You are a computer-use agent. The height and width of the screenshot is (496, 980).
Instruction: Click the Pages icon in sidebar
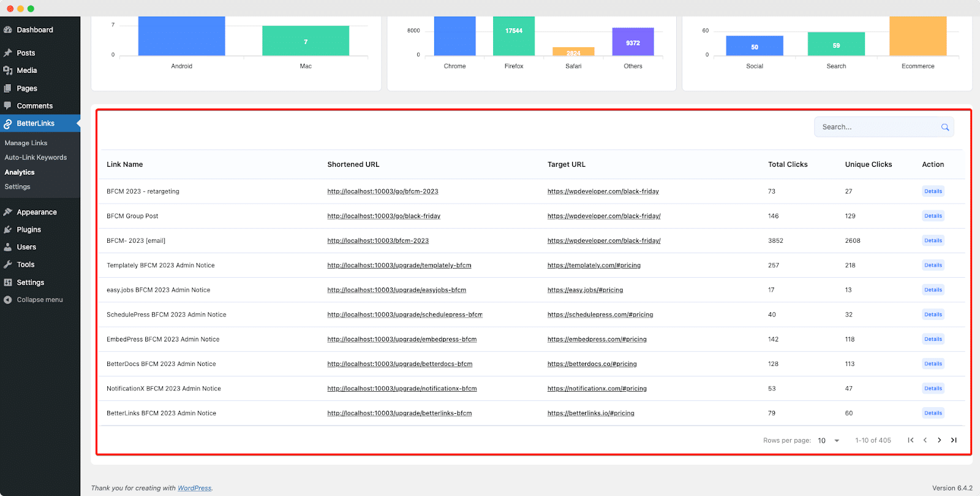pos(8,88)
